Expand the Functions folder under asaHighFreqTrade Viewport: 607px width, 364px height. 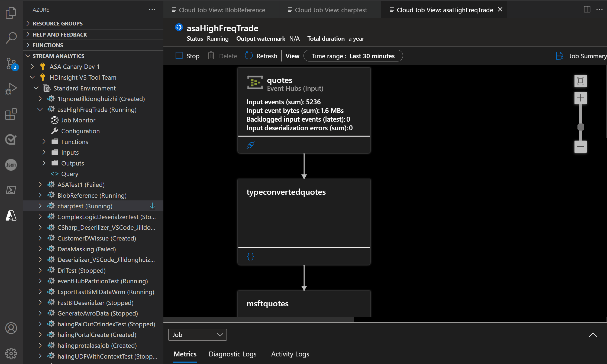tap(44, 142)
